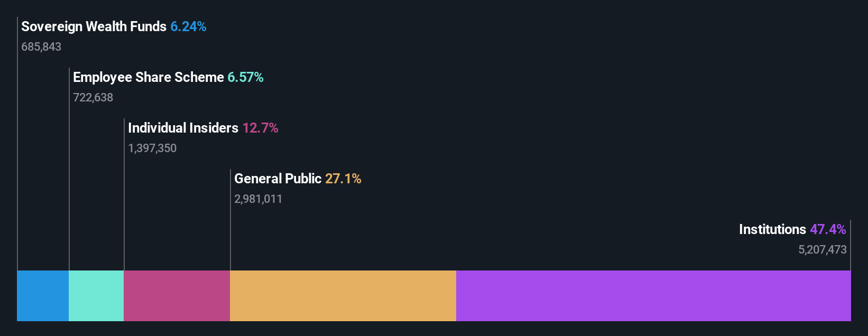Click the 685,843 share count
The height and width of the screenshot is (336, 868).
(x=41, y=46)
